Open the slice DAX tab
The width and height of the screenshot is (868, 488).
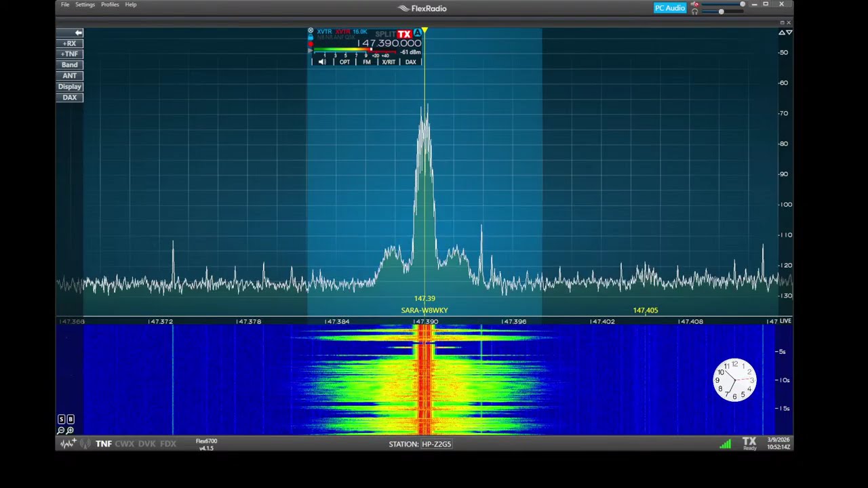click(410, 62)
